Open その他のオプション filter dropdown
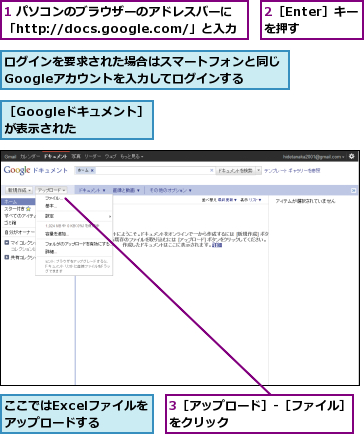 (170, 190)
